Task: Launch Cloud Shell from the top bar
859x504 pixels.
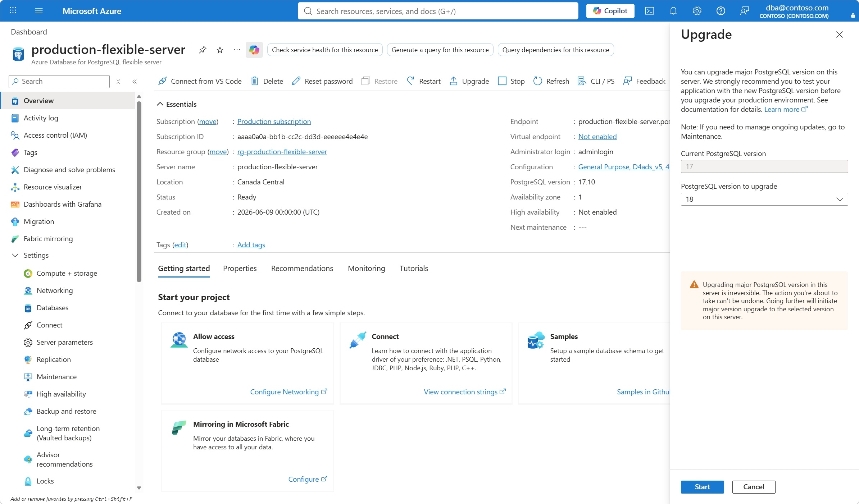Action: tap(650, 11)
